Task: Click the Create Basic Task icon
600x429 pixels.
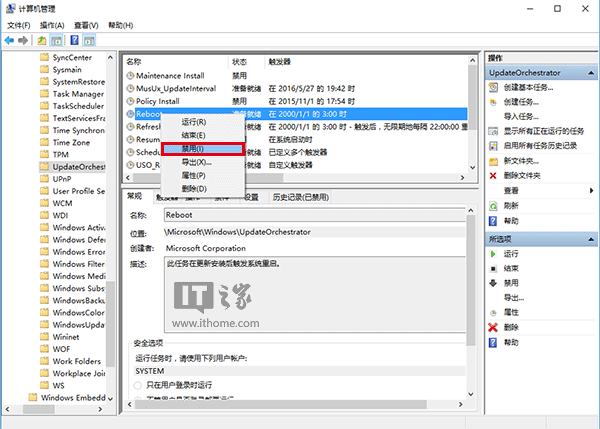Action: pos(493,88)
